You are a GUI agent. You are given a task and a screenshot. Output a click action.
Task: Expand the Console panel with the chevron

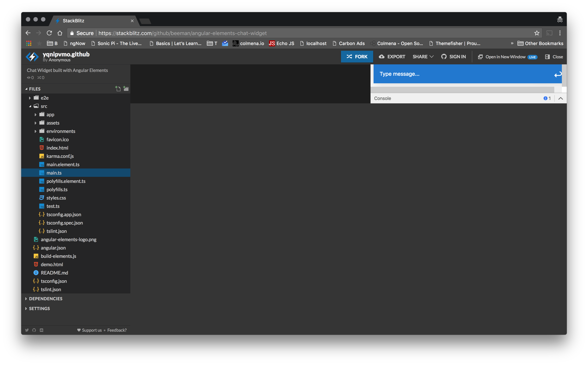click(561, 98)
